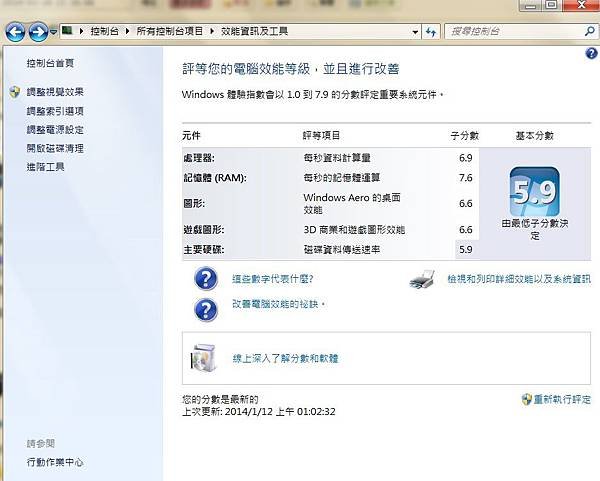This screenshot has width=600, height=481.
Task: Maximize the window
Action: (551, 5)
